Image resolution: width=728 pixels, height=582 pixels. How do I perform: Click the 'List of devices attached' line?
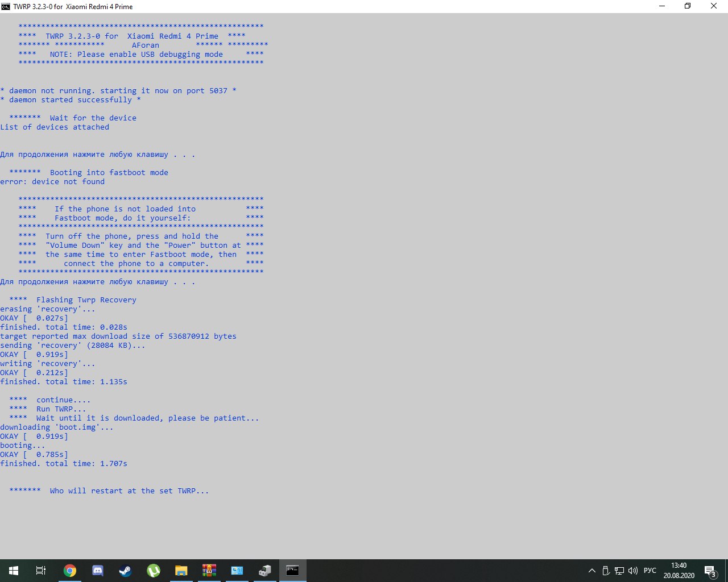55,127
